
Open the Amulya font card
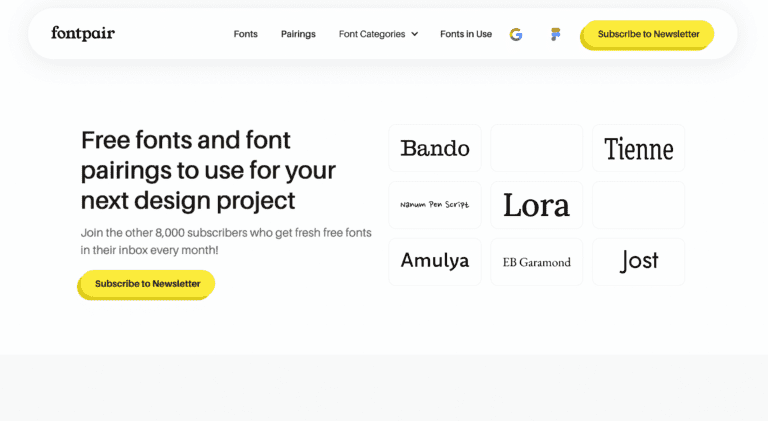tap(435, 261)
